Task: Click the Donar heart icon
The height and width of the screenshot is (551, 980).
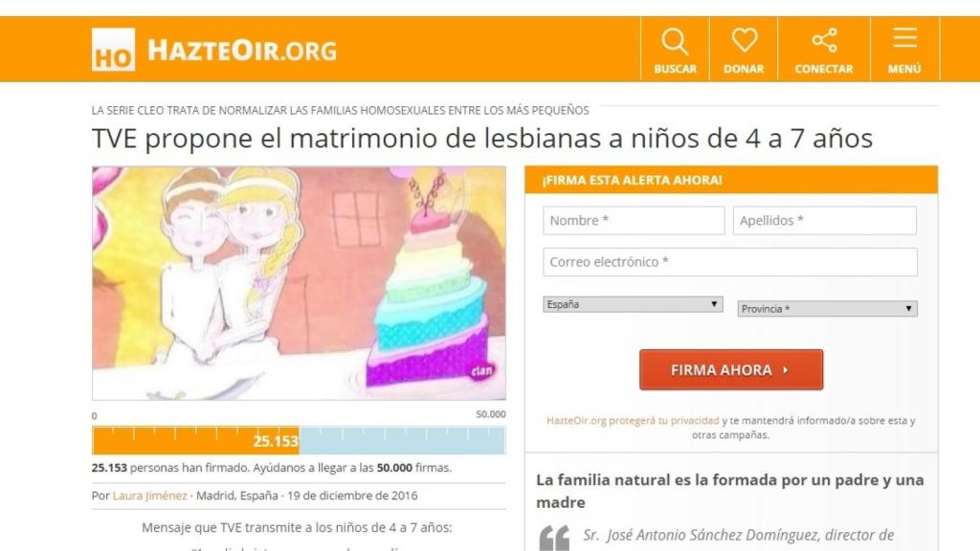Action: point(744,40)
